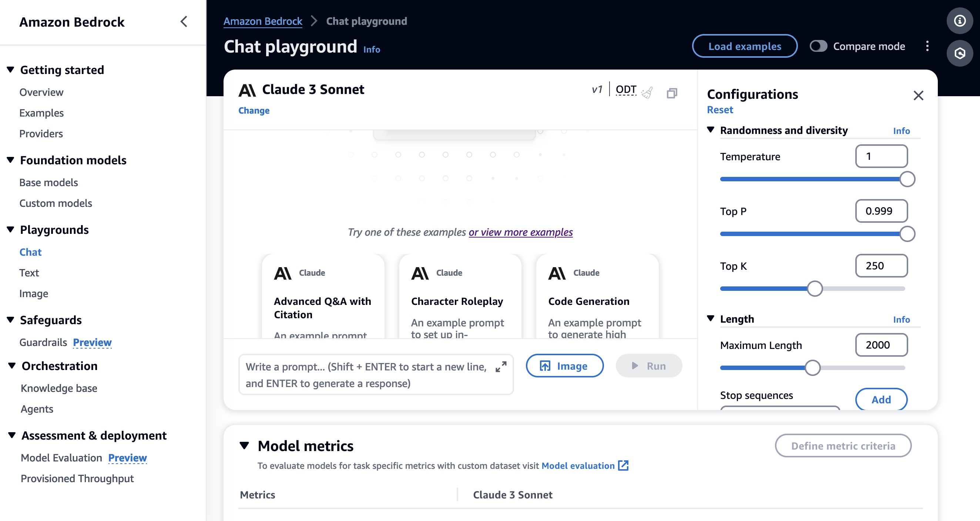Image resolution: width=980 pixels, height=521 pixels.
Task: Click the Temperature value input field
Action: coord(881,156)
